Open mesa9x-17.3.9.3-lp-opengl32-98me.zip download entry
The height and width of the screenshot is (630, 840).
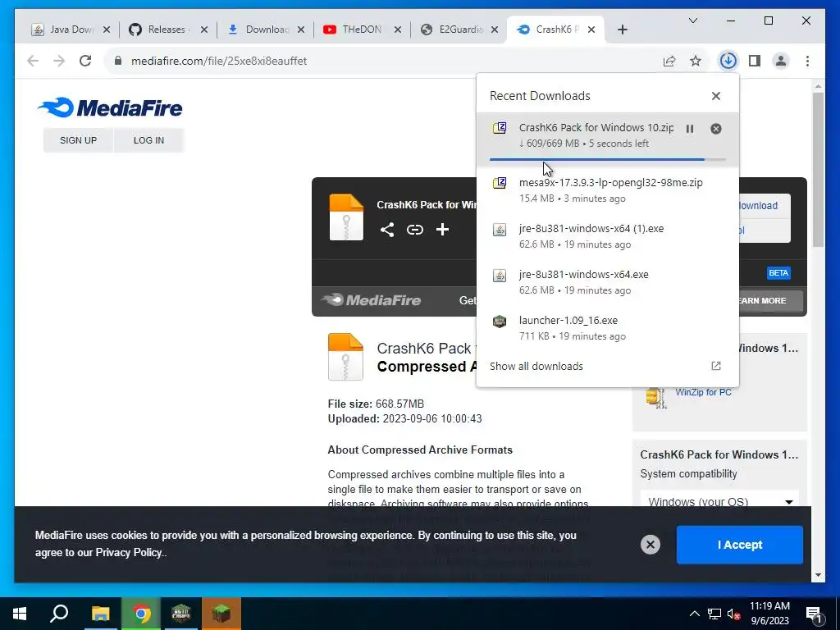[x=608, y=189]
